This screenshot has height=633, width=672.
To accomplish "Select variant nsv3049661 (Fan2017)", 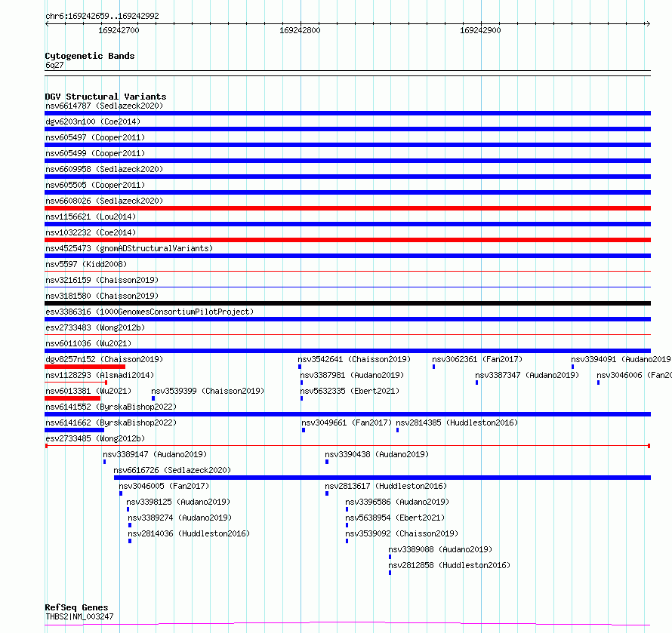I will click(x=347, y=423).
